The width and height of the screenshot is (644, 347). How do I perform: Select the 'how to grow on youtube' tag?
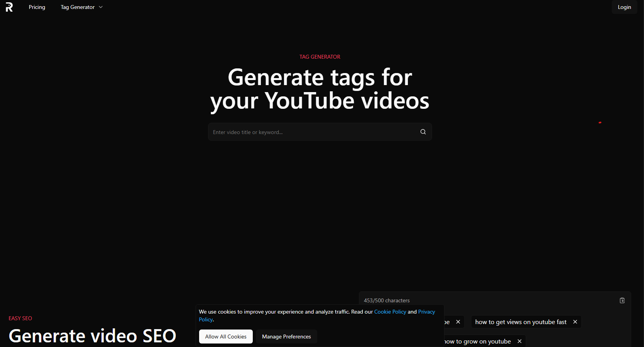(478, 341)
